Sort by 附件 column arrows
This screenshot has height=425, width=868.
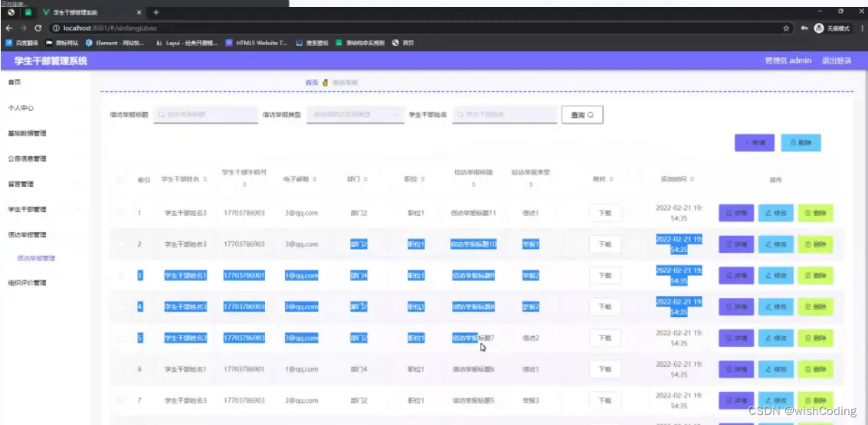611,179
